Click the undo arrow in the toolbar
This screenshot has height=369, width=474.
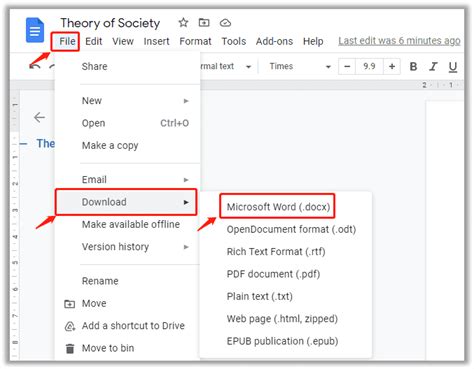point(35,66)
